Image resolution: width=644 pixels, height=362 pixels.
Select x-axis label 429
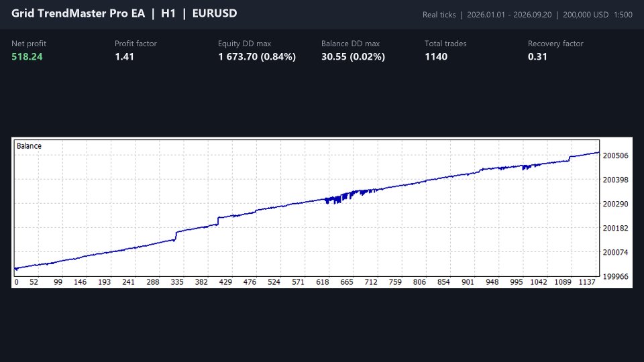click(x=225, y=282)
